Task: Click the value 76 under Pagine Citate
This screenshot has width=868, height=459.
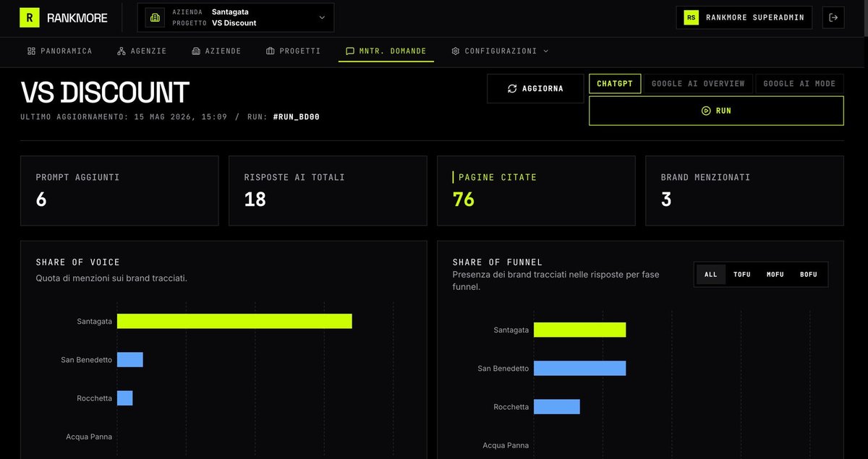Action: click(464, 200)
